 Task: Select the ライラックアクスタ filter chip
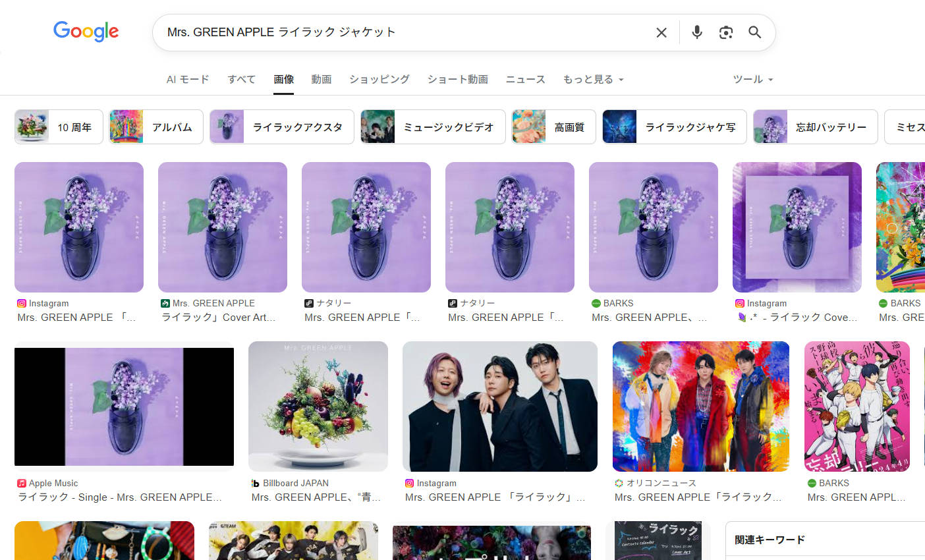(x=281, y=126)
